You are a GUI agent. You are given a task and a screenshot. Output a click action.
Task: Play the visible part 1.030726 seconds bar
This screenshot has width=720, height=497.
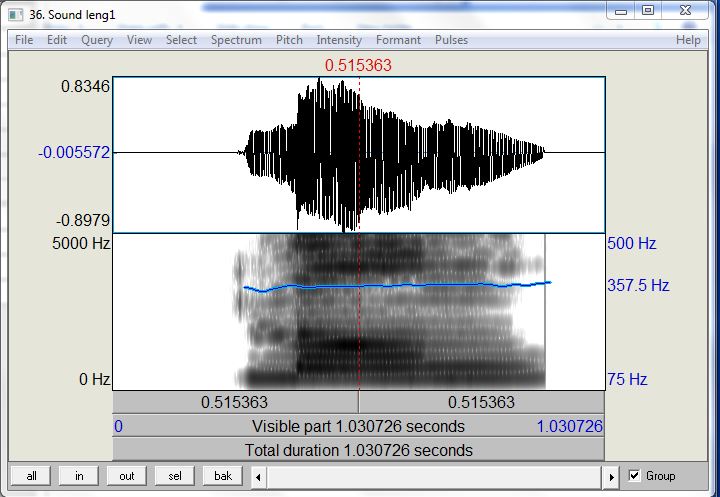coord(359,426)
